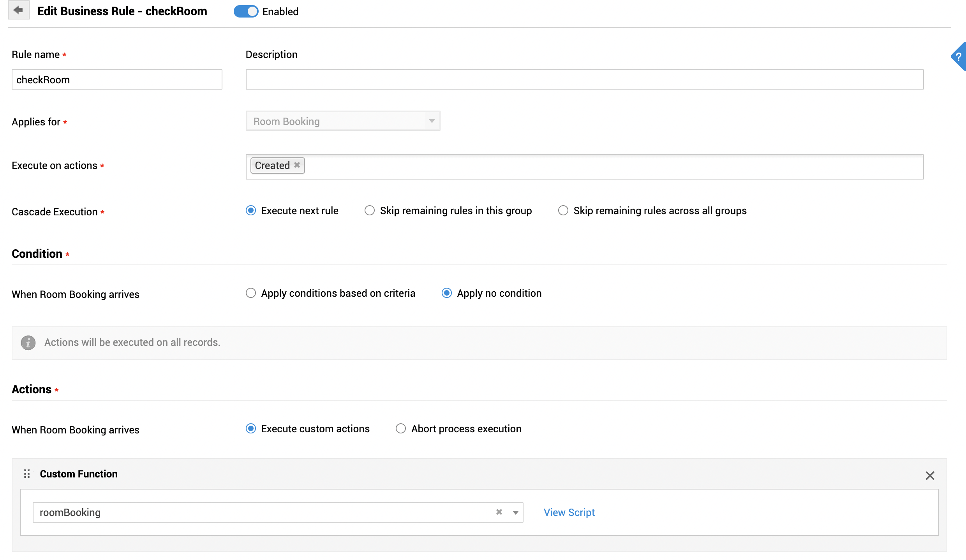Click the info icon beside the actions notice
The image size is (966, 560).
pyautogui.click(x=28, y=343)
